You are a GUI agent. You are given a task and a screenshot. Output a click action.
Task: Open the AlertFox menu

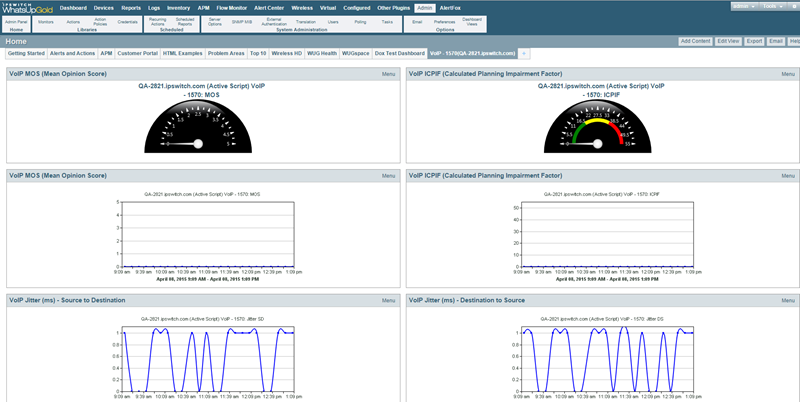450,8
